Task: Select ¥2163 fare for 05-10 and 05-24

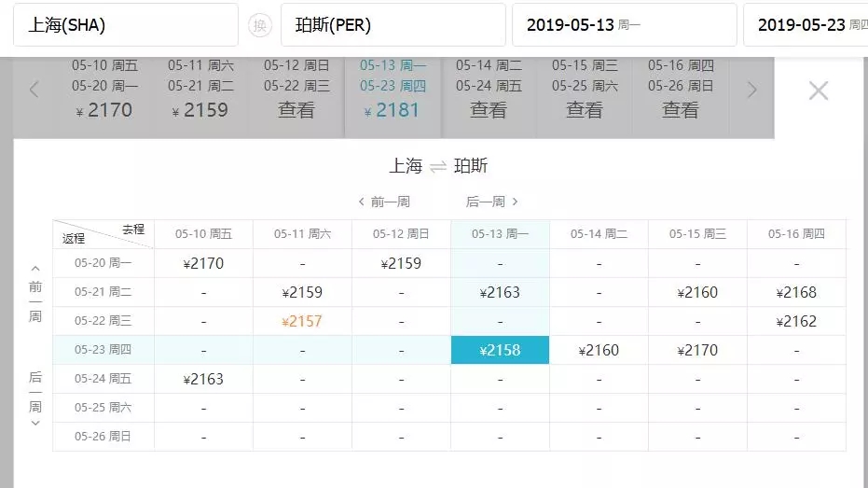Action: pos(203,379)
